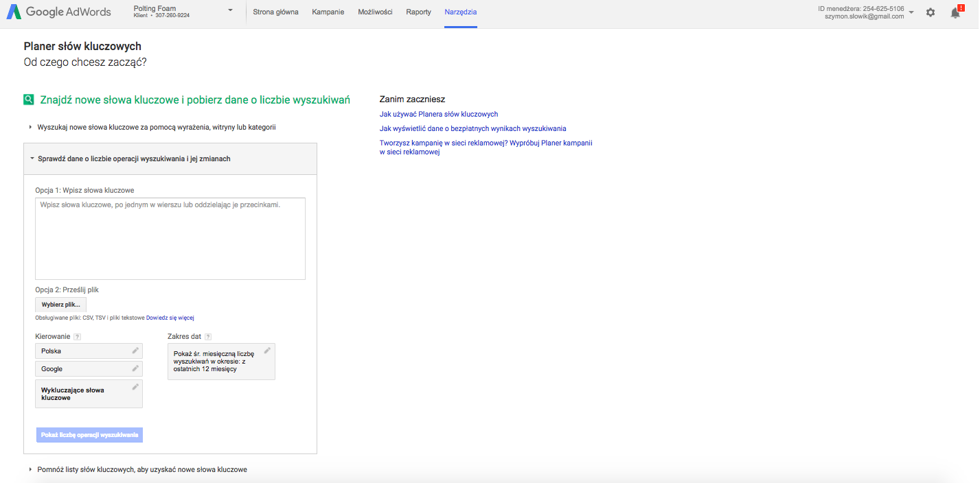The image size is (980, 483).
Task: Click the szymon.slowik@gmail.com account text
Action: click(864, 16)
